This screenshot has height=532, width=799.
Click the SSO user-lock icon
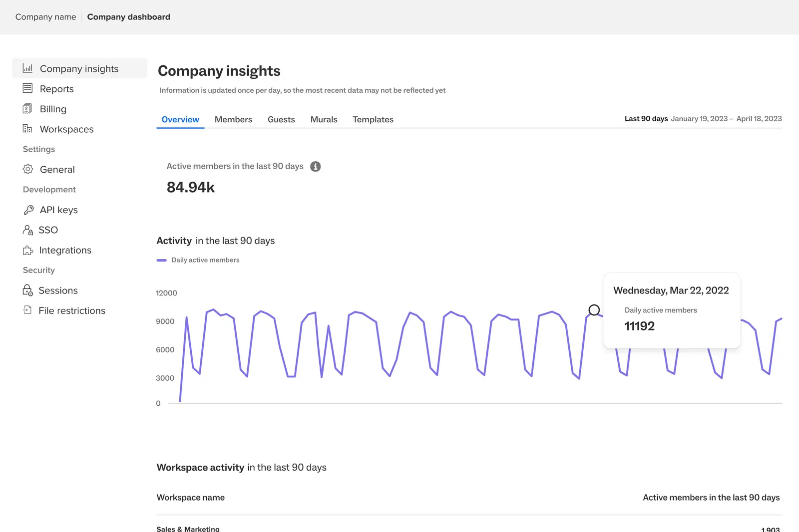pos(28,230)
